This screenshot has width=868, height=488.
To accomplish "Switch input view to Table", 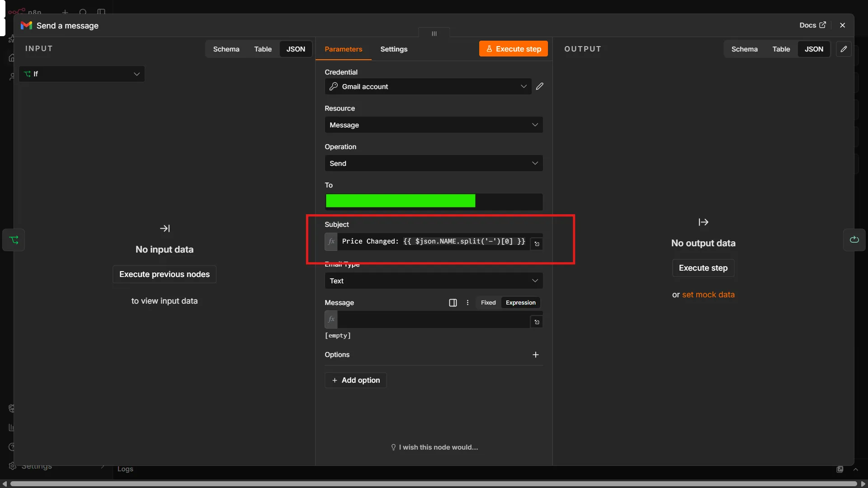I will (x=263, y=49).
